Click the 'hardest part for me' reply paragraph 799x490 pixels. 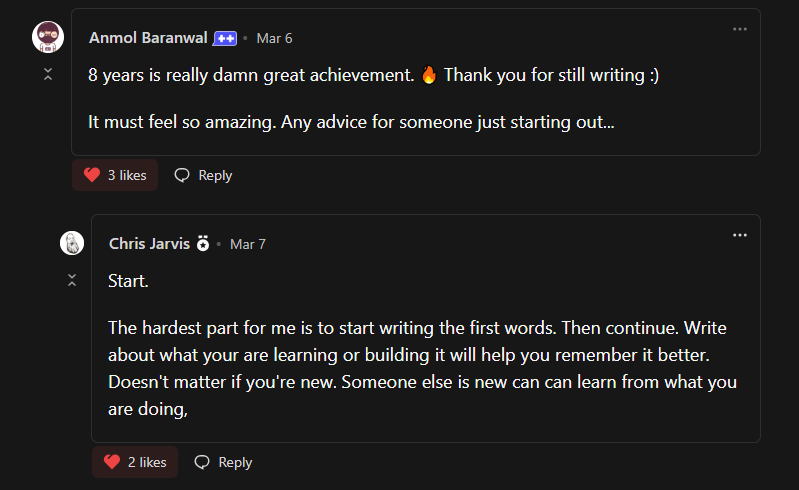[x=422, y=369]
